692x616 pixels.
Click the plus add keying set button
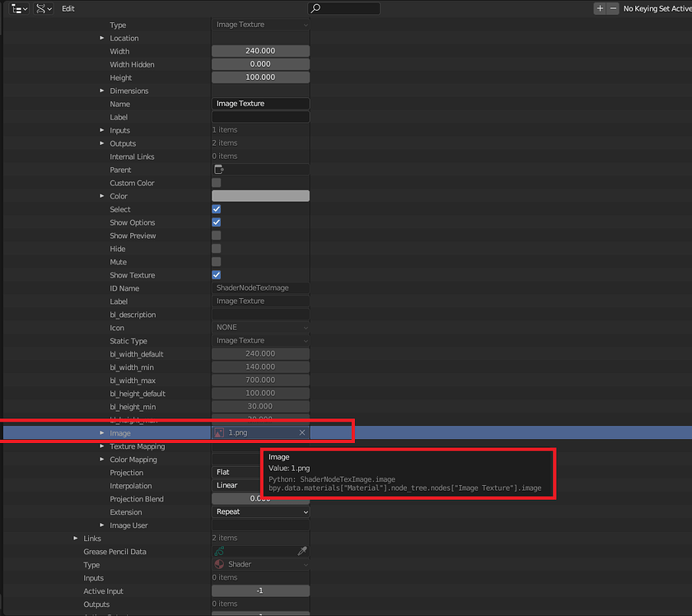tap(600, 8)
